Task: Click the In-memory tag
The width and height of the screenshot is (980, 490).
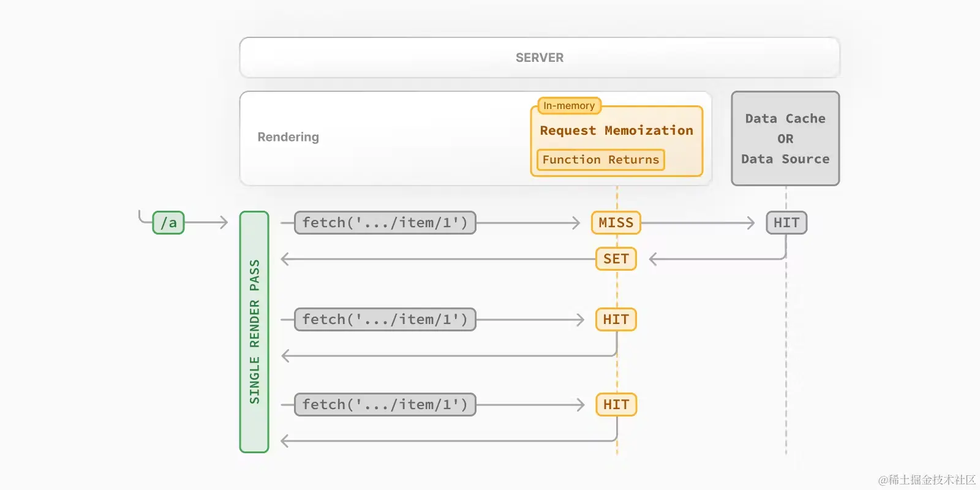Action: tap(569, 106)
